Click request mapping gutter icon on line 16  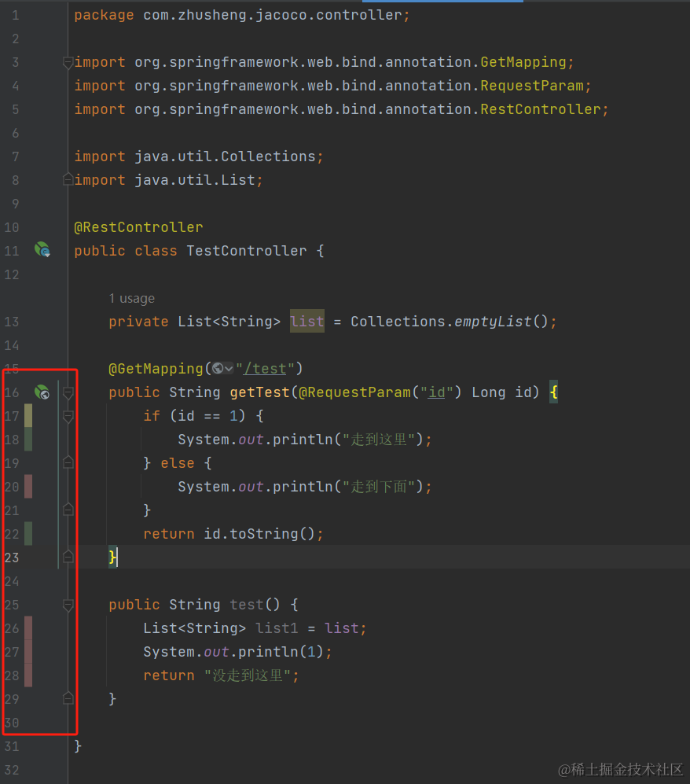[42, 392]
